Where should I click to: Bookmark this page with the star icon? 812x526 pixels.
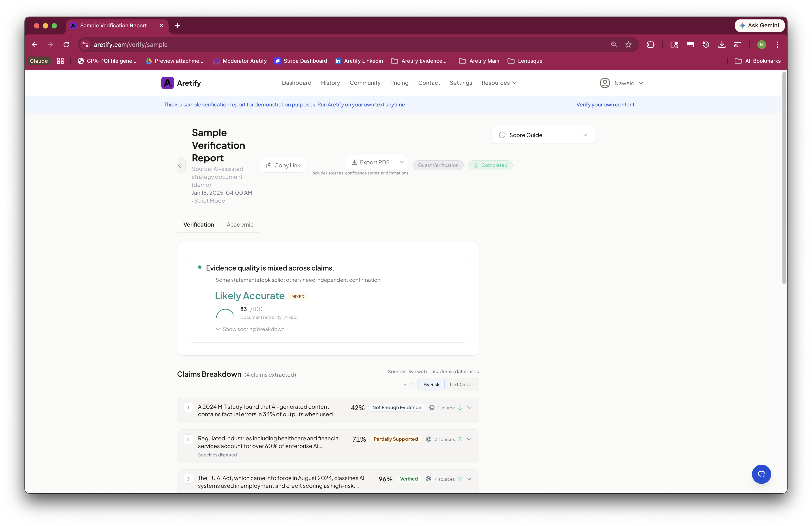point(628,45)
